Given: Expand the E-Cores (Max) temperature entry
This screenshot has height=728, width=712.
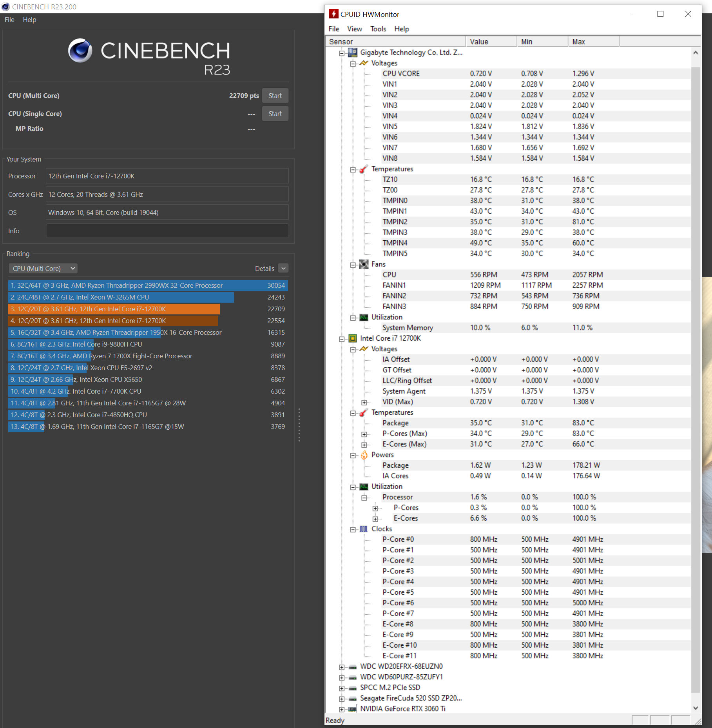Looking at the screenshot, I should point(364,445).
